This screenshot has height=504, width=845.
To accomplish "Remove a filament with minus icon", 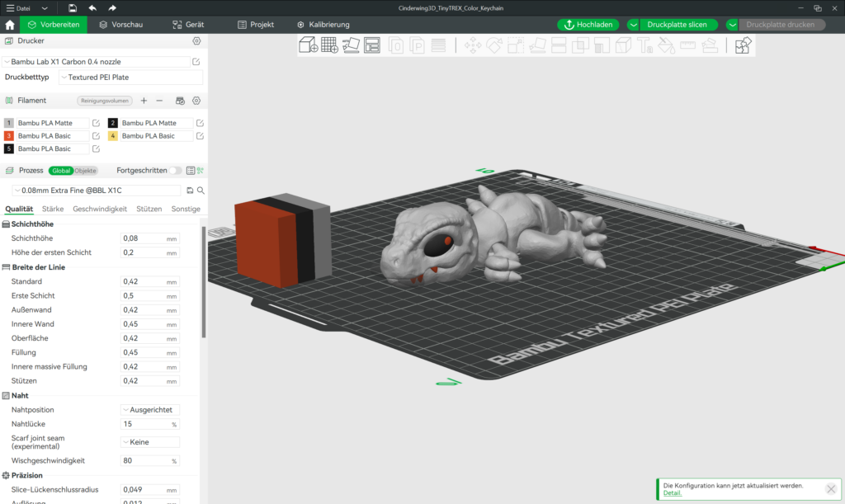I will pos(159,101).
